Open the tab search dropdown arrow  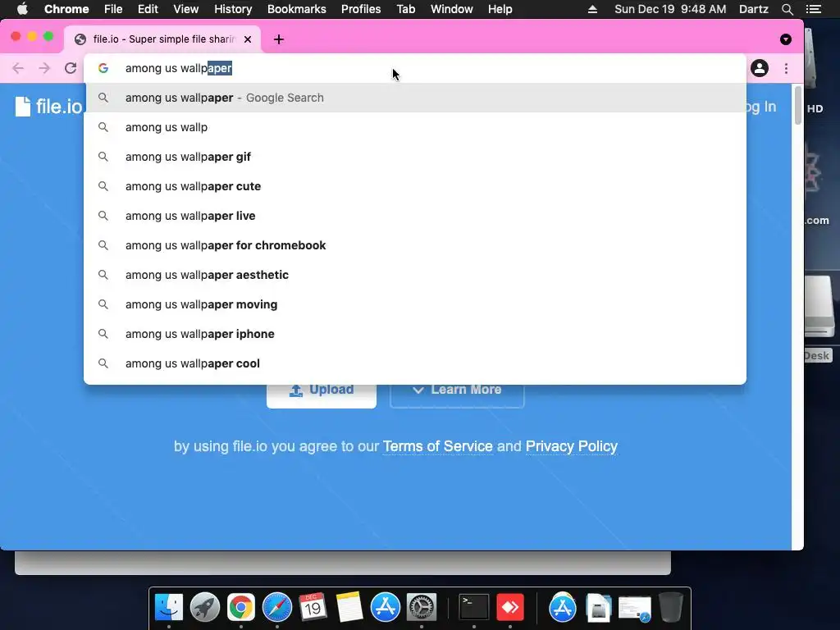pyautogui.click(x=785, y=39)
